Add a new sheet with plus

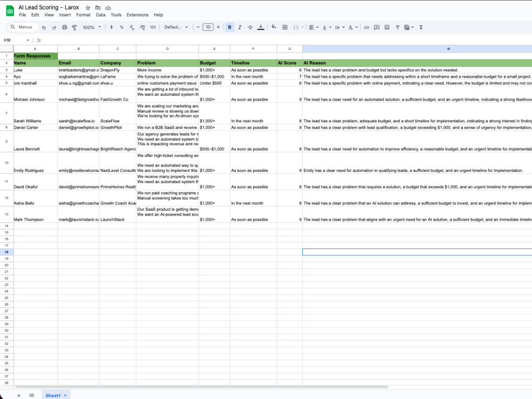(19, 395)
